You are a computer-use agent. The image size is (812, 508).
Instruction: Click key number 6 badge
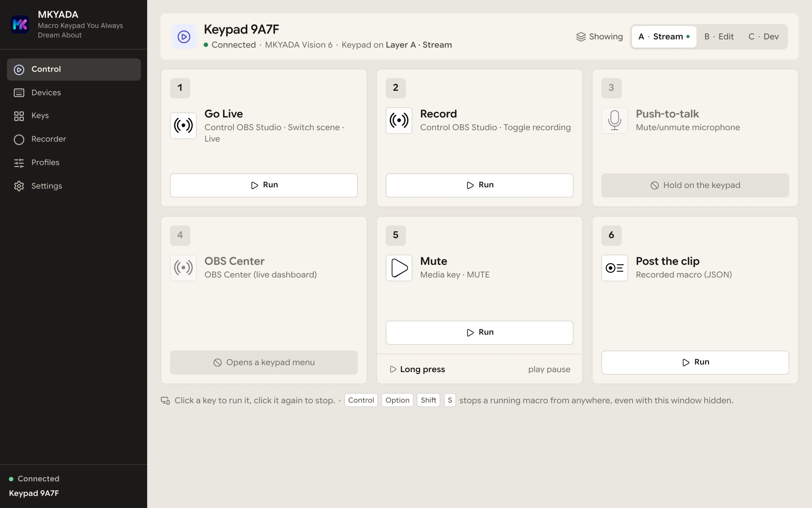[x=611, y=235]
